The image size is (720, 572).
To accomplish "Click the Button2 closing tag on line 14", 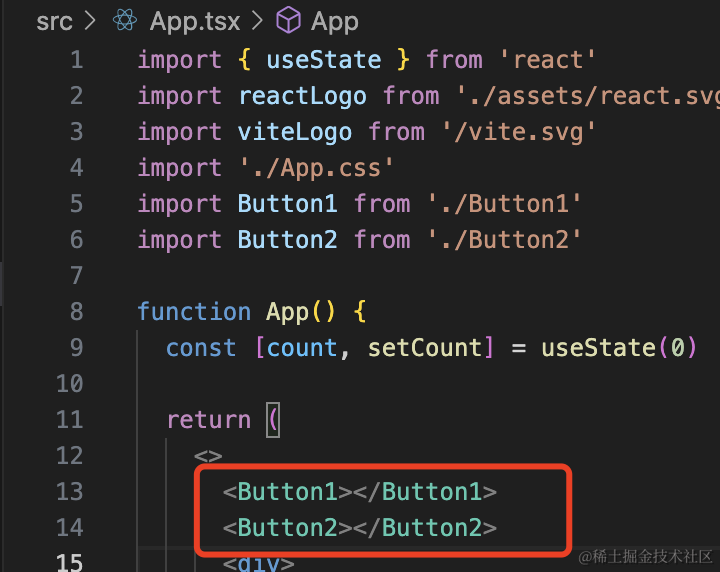I will (x=425, y=527).
